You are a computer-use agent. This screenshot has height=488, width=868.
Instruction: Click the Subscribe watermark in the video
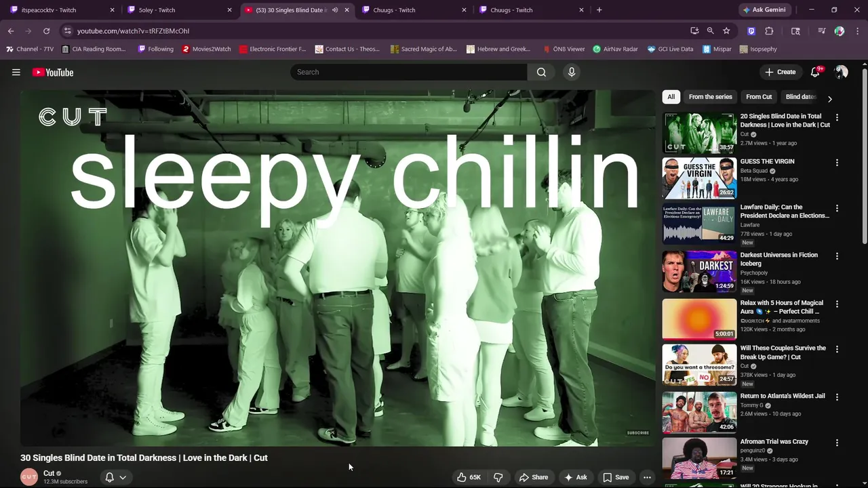(x=638, y=432)
